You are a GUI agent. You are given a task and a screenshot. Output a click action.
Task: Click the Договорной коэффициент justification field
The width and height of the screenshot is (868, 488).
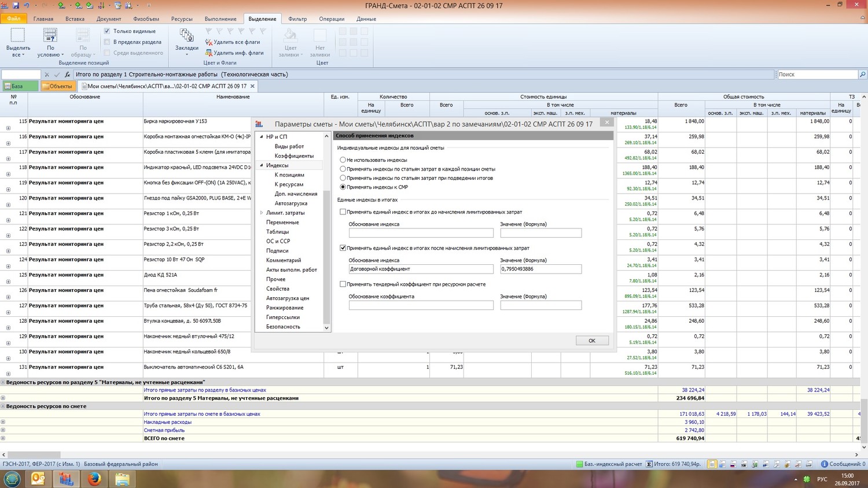tap(421, 269)
